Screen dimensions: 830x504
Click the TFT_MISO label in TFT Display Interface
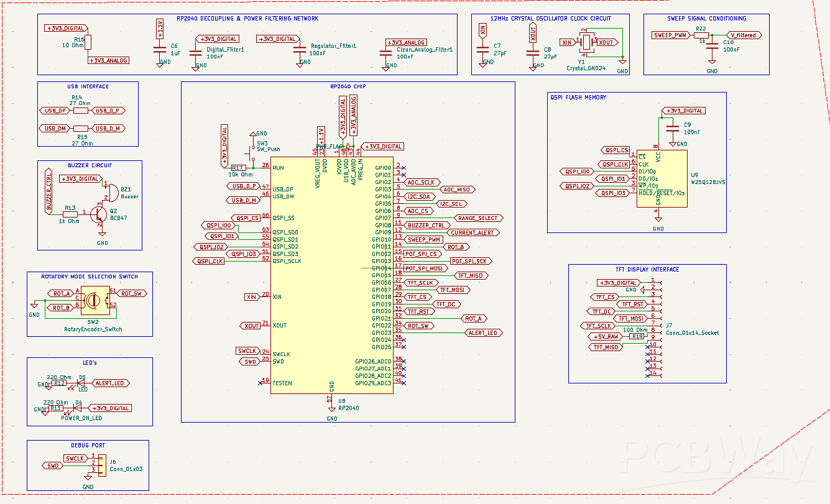(x=605, y=347)
